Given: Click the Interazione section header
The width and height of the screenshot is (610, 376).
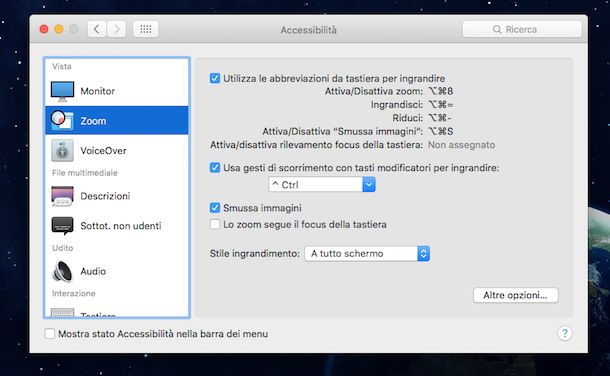Looking at the screenshot, I should point(74,293).
